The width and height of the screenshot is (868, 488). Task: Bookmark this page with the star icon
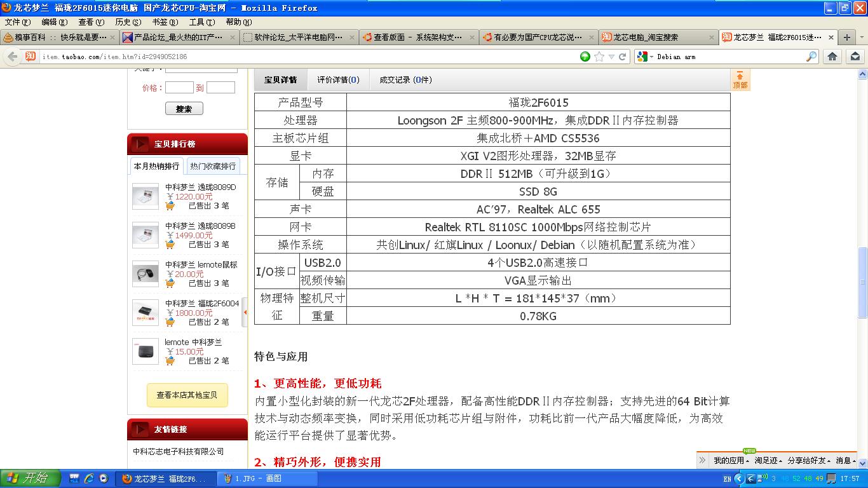[x=599, y=57]
